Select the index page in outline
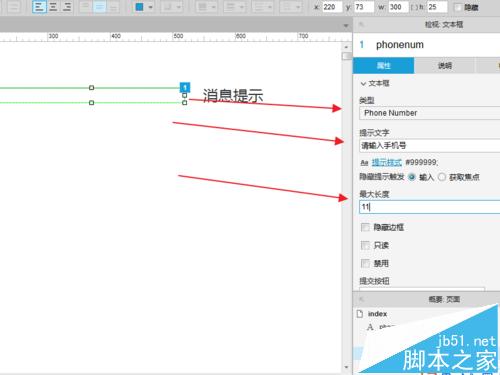 click(x=377, y=314)
